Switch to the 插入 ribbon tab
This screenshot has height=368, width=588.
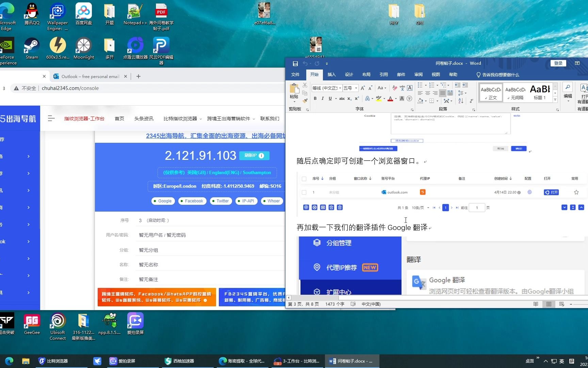pos(331,75)
